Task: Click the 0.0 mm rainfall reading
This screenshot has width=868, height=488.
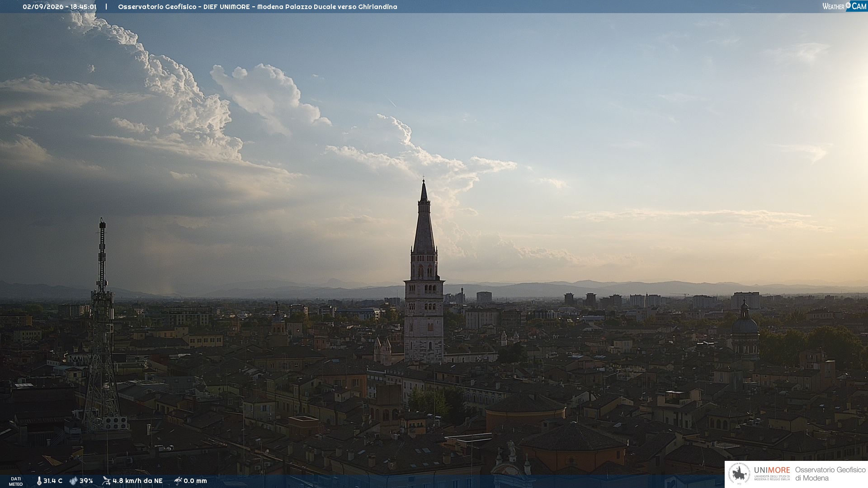Action: (195, 481)
